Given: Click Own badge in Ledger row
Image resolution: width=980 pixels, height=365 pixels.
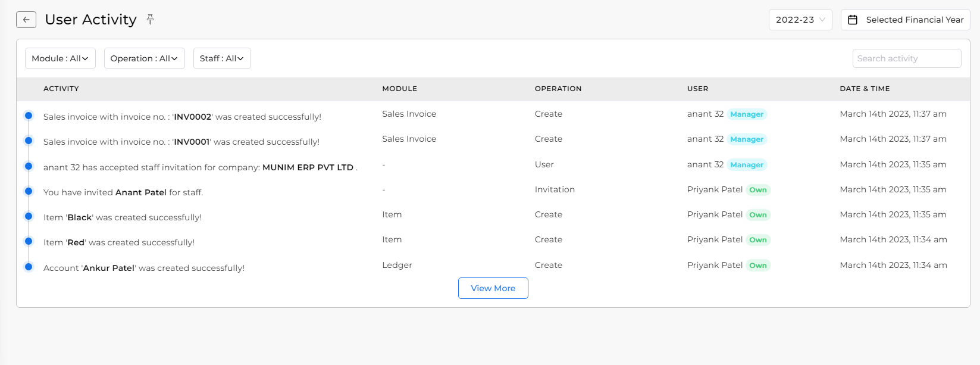Looking at the screenshot, I should coord(758,266).
